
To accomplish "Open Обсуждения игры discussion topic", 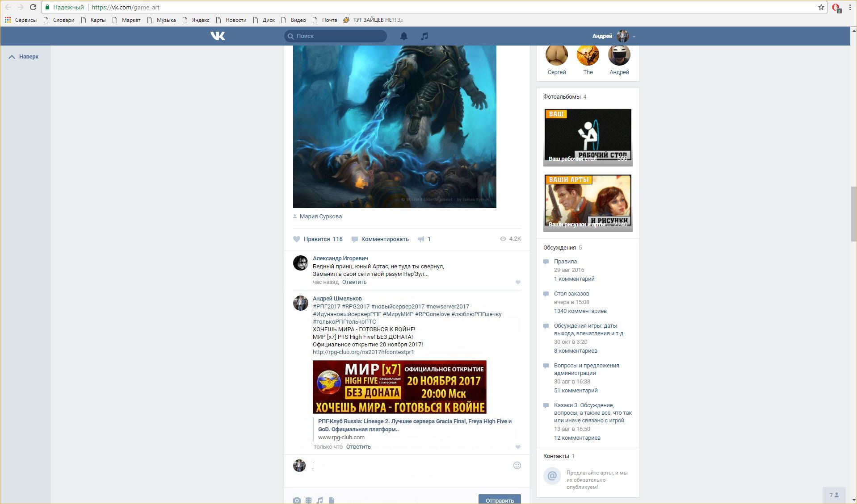I will [x=589, y=329].
